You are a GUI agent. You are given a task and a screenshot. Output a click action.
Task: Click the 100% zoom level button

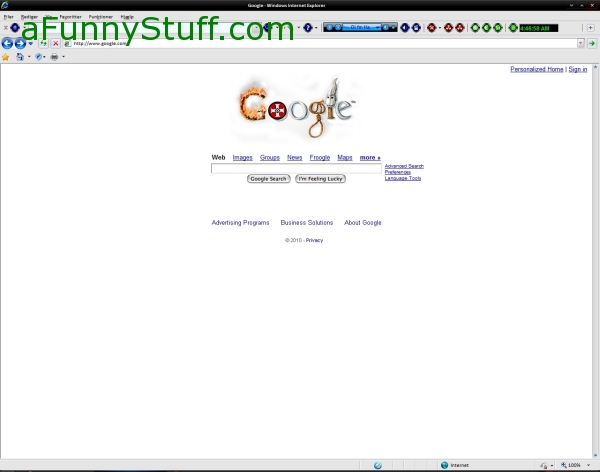[571, 465]
